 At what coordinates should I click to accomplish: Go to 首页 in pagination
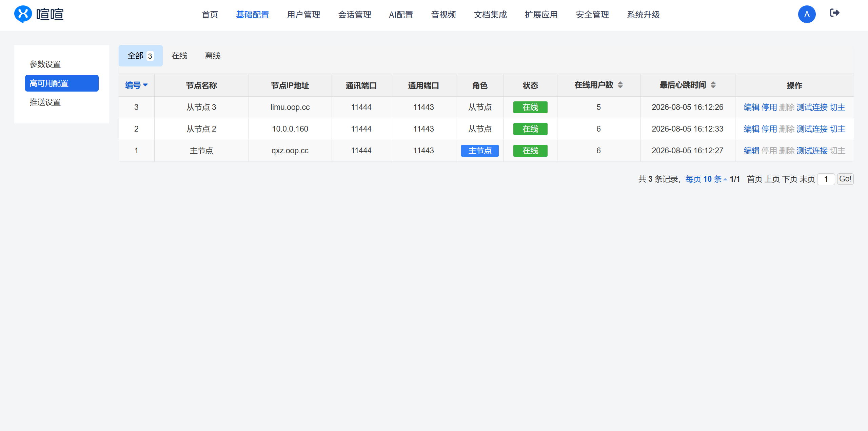pos(754,179)
